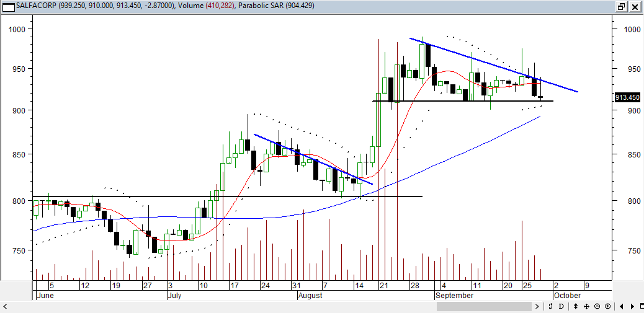
Task: Click the October month label
Action: click(567, 296)
